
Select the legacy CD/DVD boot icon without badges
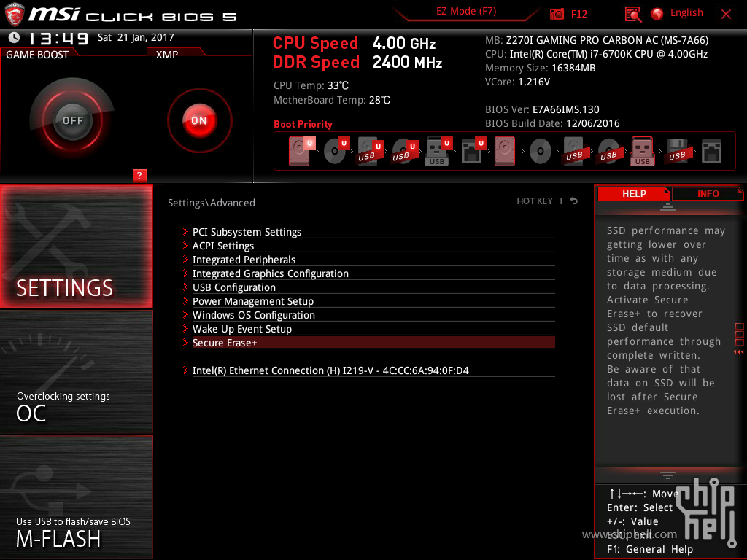coord(541,152)
